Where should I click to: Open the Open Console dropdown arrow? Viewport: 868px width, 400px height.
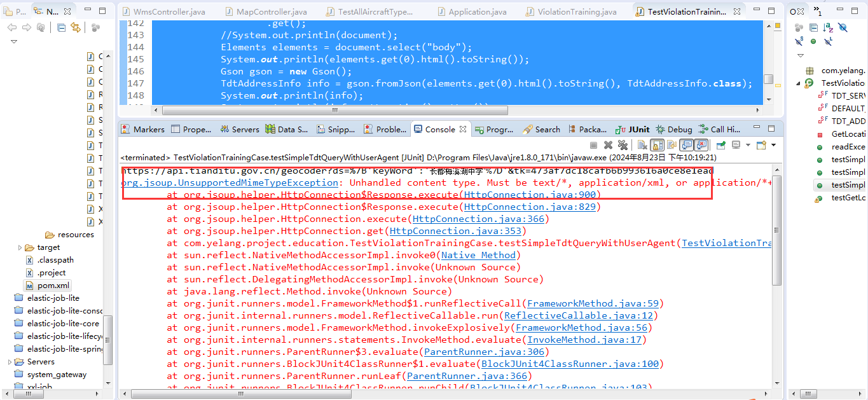(773, 145)
